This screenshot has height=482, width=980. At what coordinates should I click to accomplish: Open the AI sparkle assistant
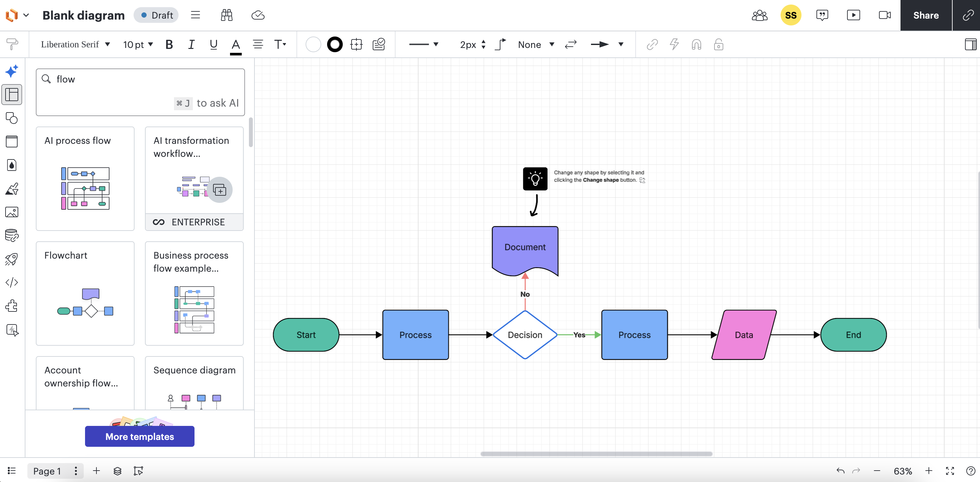[12, 71]
